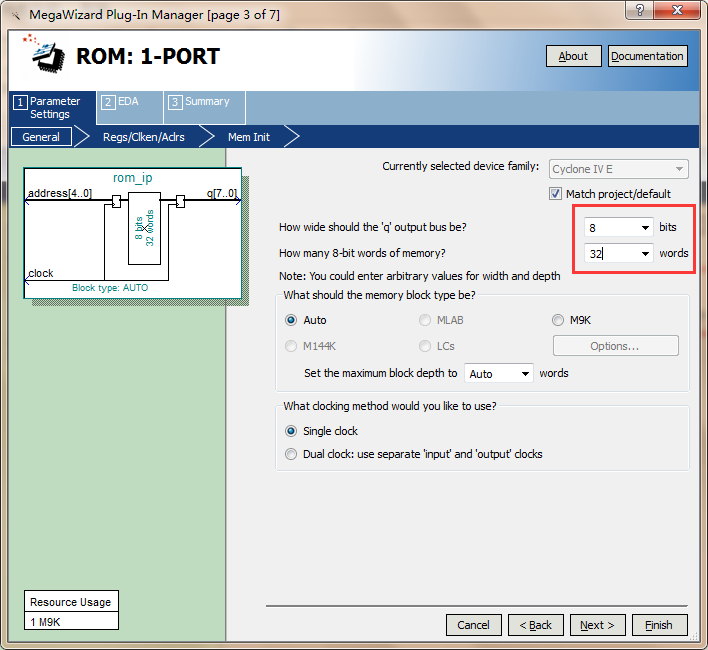Image resolution: width=708 pixels, height=650 pixels.
Task: Switch to EDA tab
Action: click(130, 107)
